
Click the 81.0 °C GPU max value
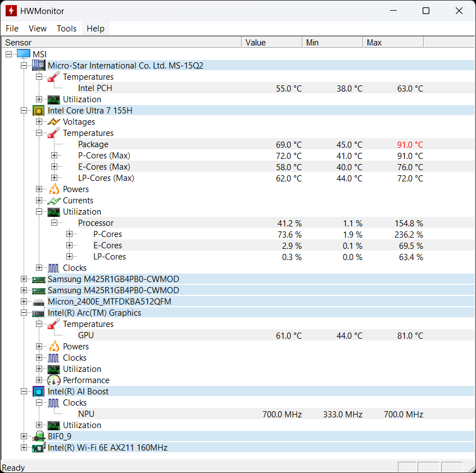click(410, 335)
